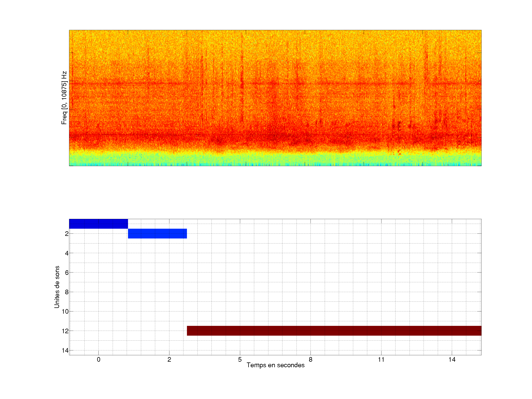This screenshot has width=532, height=399.
Task: Click the 'Temps en secondes' axis label
Action: (x=275, y=365)
